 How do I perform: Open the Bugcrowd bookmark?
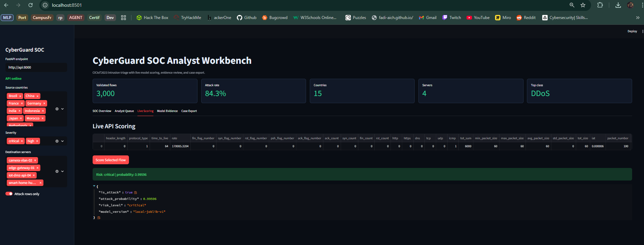point(275,18)
